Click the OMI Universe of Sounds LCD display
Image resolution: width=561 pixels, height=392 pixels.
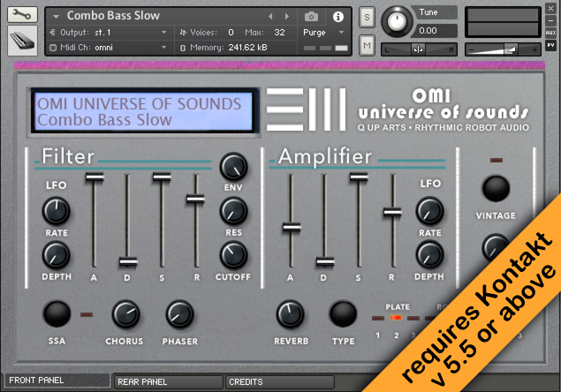[143, 111]
